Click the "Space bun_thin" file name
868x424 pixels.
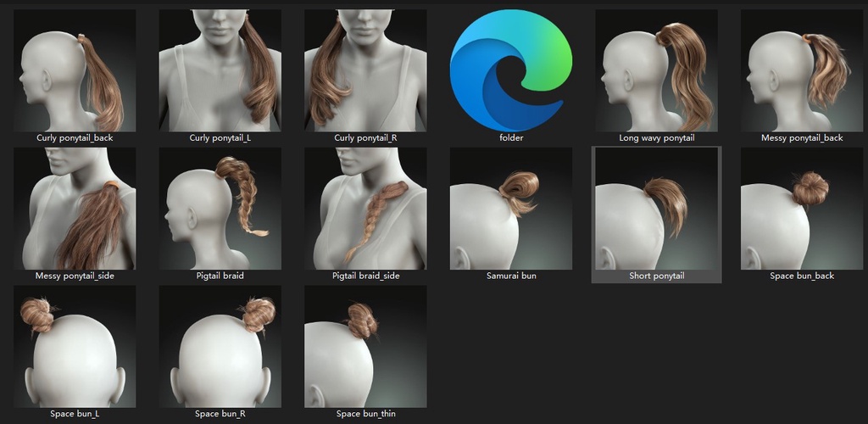point(365,414)
